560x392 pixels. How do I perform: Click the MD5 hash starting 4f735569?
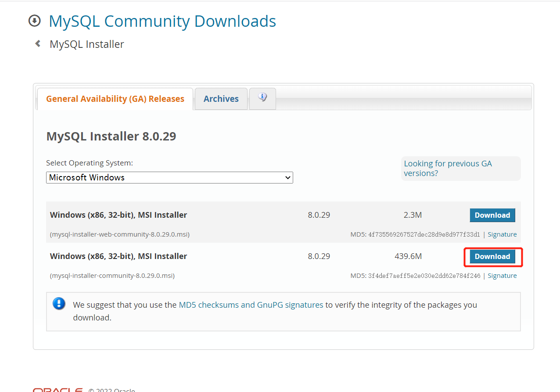(x=424, y=234)
